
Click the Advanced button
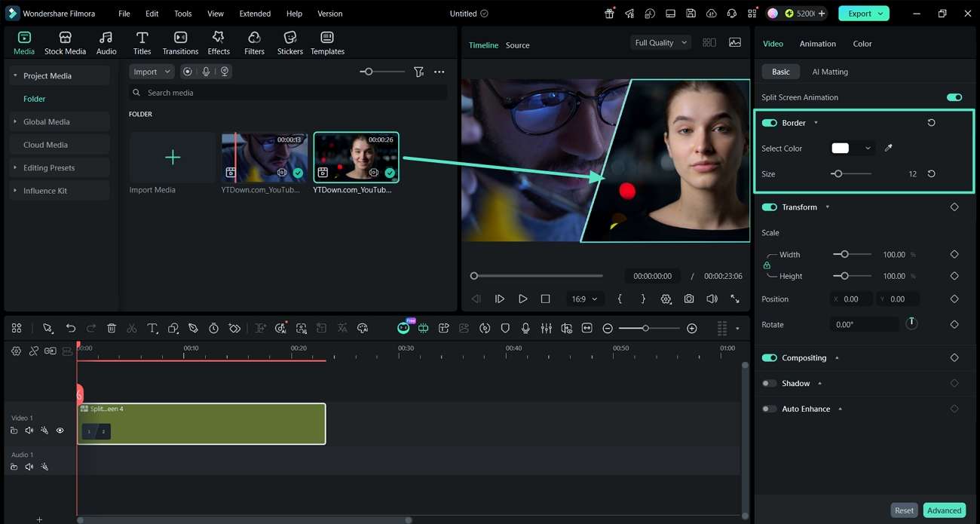point(944,510)
